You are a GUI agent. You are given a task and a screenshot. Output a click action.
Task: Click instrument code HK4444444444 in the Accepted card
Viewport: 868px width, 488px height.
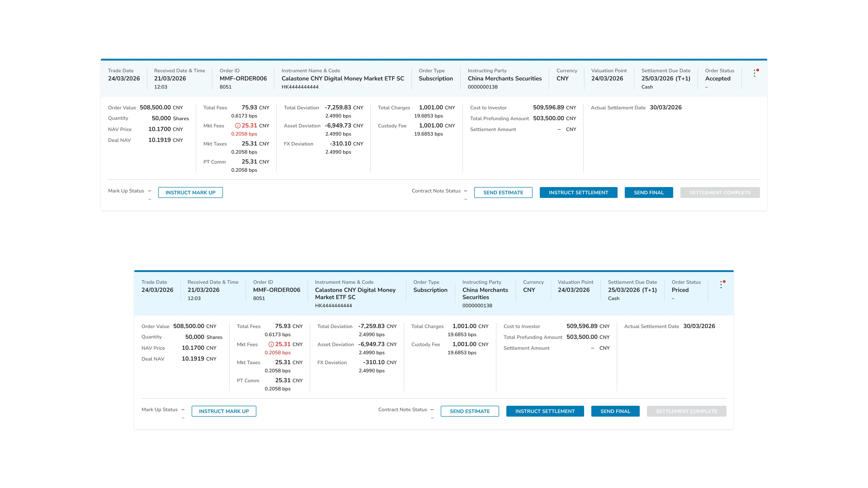pos(300,87)
